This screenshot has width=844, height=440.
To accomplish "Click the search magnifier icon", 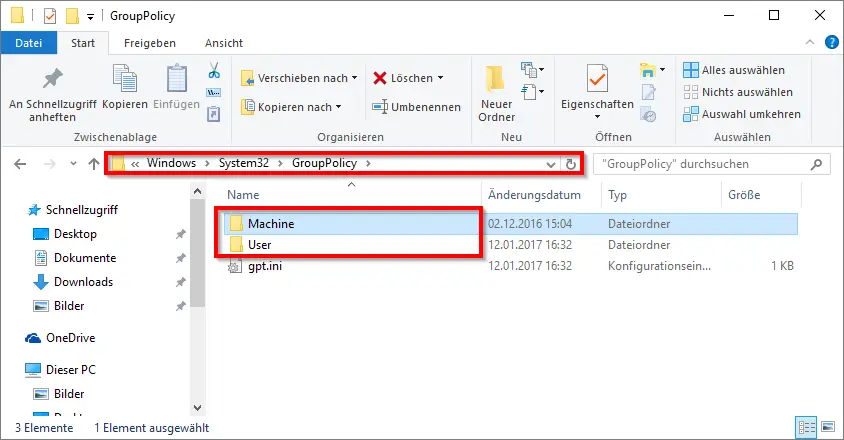I will (x=817, y=164).
